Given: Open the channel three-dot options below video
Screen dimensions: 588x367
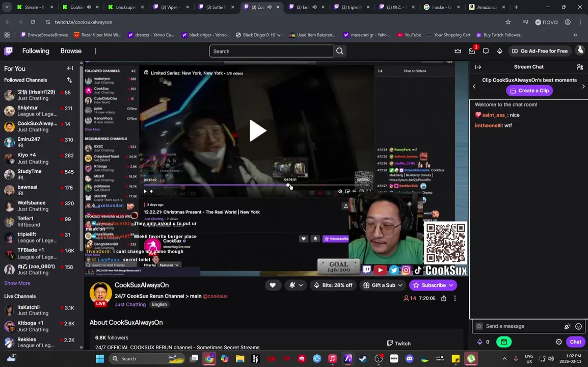Looking at the screenshot, I should (x=455, y=298).
